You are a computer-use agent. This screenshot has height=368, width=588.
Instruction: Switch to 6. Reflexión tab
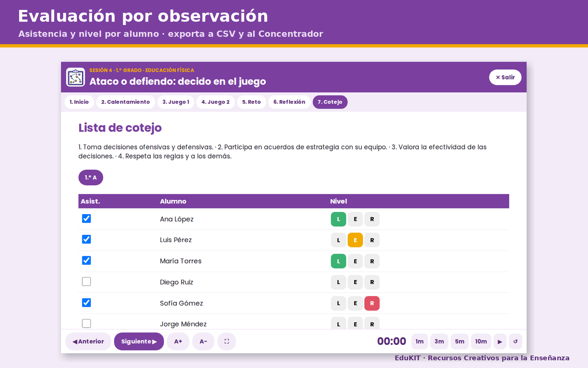click(289, 102)
